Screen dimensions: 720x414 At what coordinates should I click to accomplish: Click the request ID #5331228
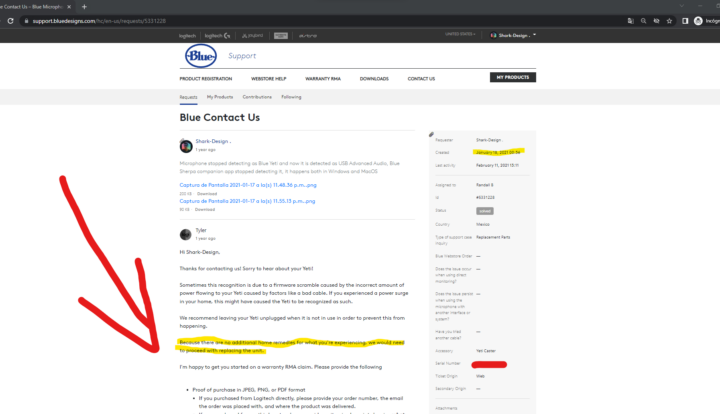(485, 197)
